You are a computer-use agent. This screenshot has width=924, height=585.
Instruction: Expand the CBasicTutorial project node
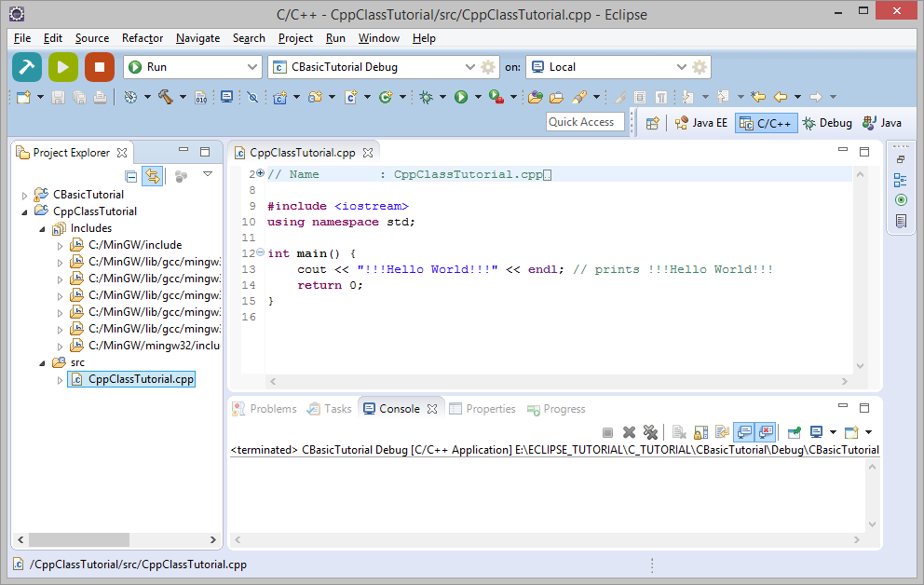click(25, 195)
